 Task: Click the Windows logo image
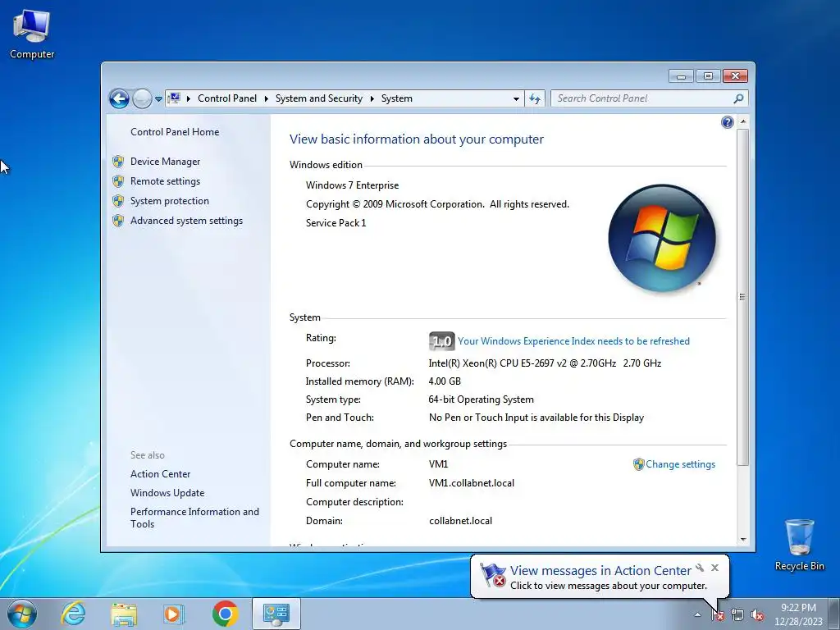pyautogui.click(x=662, y=239)
